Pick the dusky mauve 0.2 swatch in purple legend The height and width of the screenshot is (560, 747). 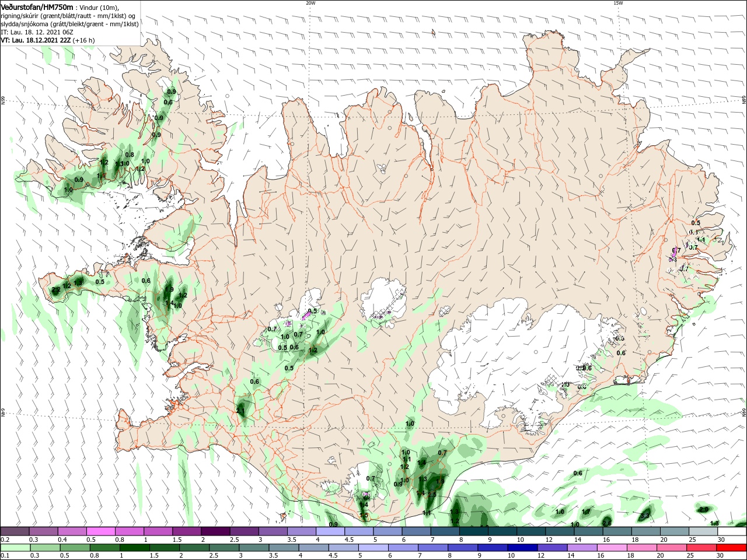[15, 531]
